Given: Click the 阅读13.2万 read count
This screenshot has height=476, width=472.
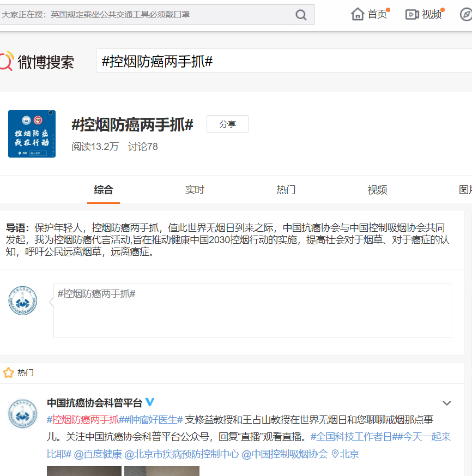Looking at the screenshot, I should point(95,147).
